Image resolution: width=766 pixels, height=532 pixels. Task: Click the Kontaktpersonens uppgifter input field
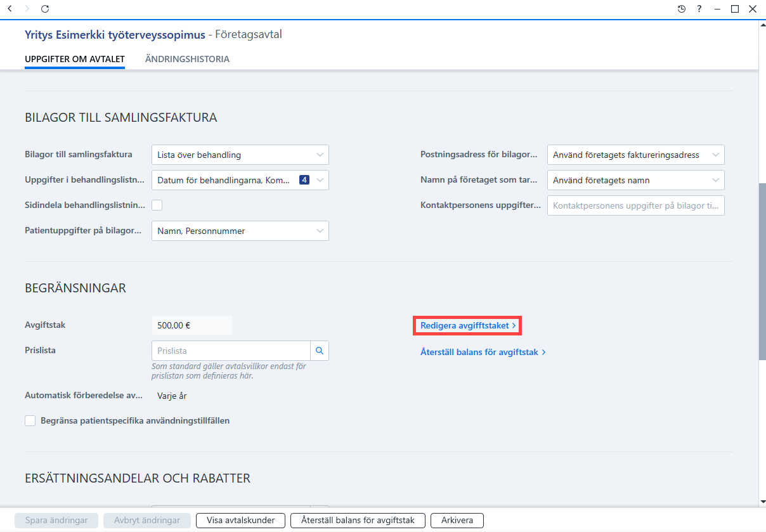pyautogui.click(x=636, y=205)
